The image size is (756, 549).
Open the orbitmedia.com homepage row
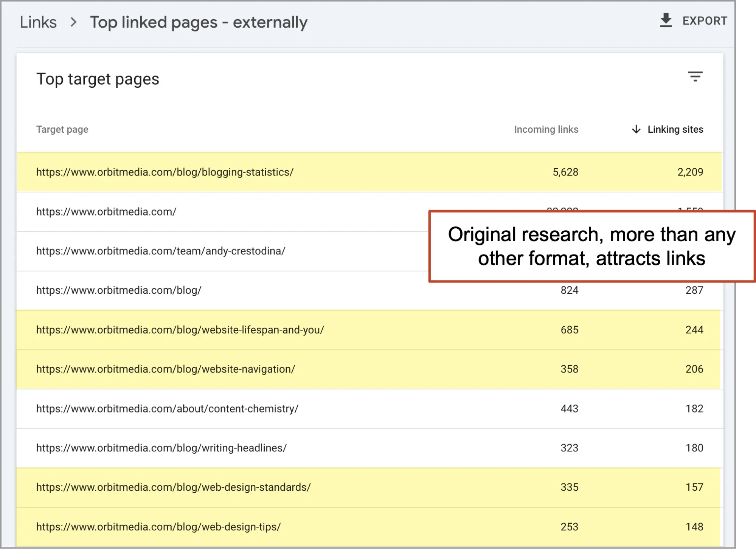[x=106, y=212]
